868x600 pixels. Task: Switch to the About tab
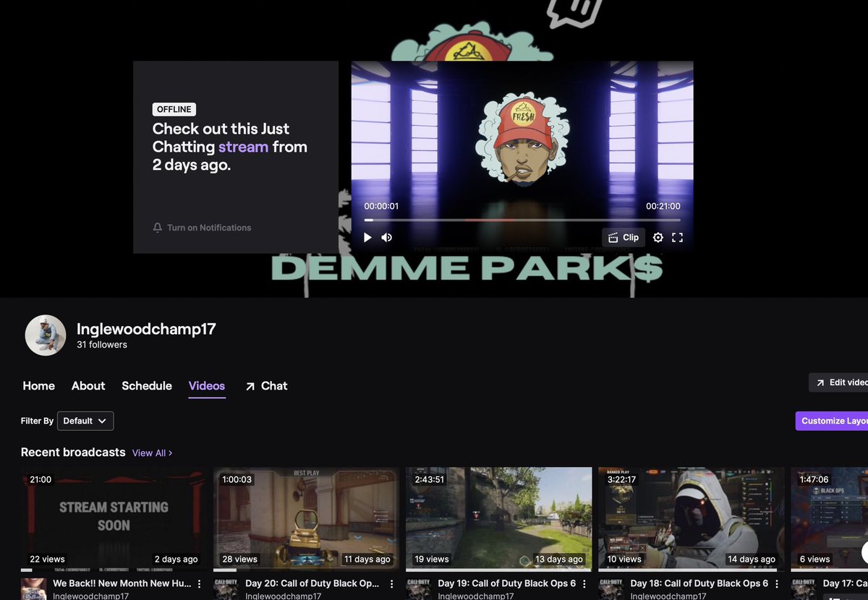point(88,386)
